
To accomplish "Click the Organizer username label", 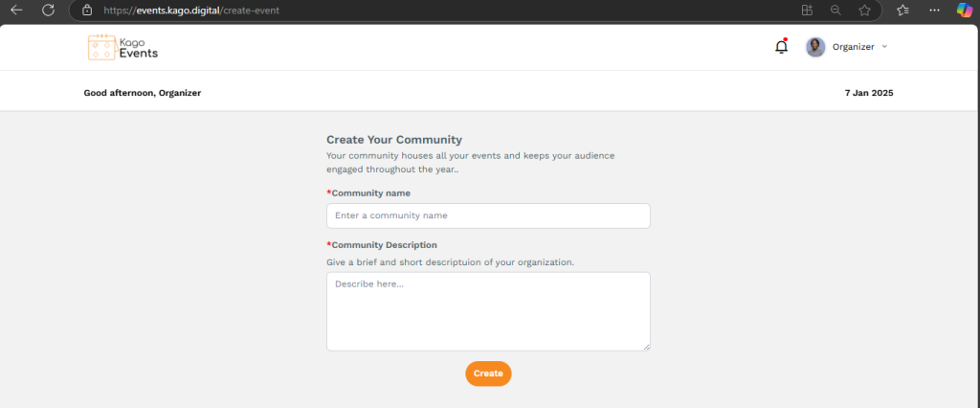I will 853,47.
